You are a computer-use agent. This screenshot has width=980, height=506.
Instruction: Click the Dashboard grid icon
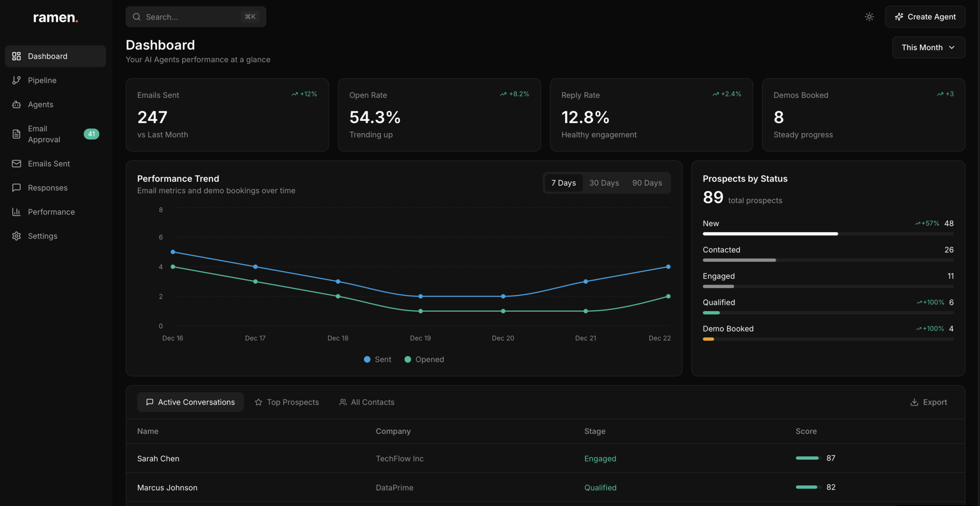(x=16, y=56)
